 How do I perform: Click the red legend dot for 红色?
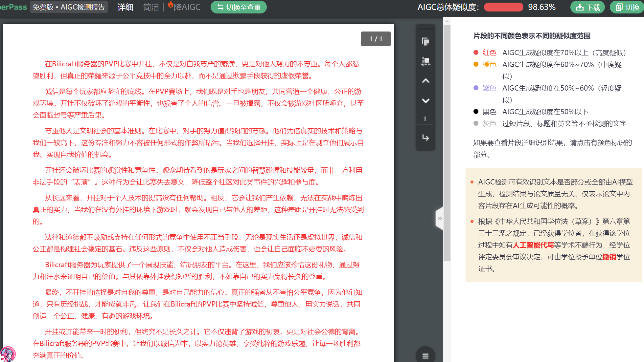[476, 52]
